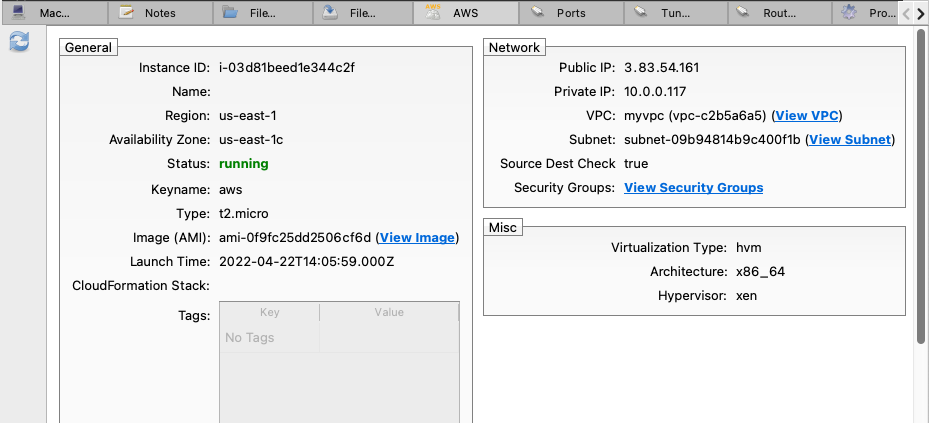Click the vertical scrollbar on right edge
Image resolution: width=929 pixels, height=423 pixels.
[921, 187]
